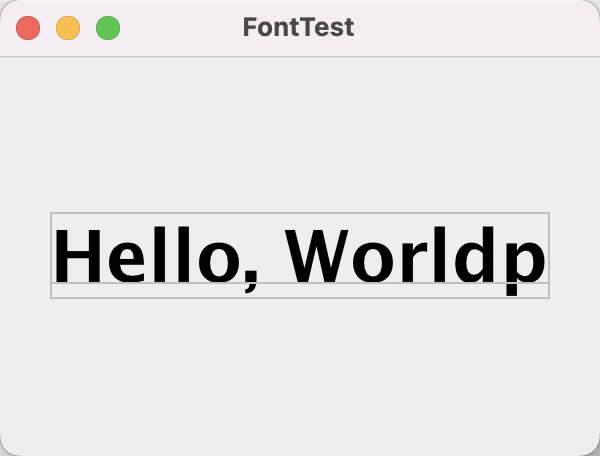
Task: Minimize the FontTest window with yellow button
Action: coord(68,28)
